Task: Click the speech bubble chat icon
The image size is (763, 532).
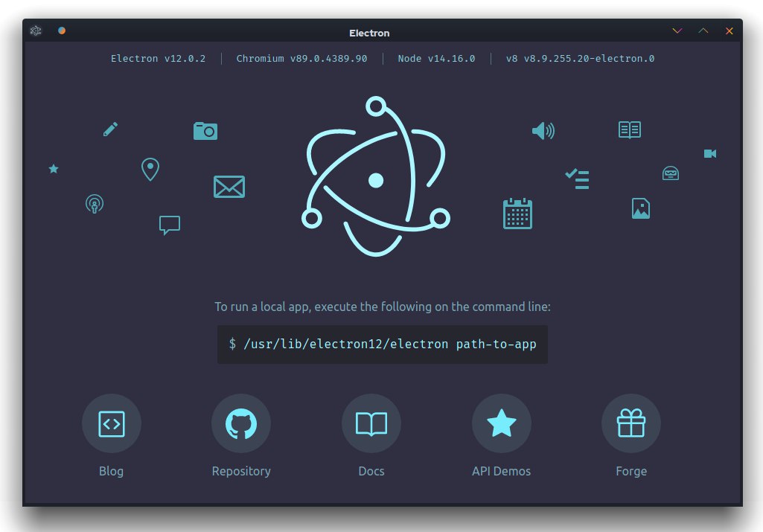Action: click(x=170, y=225)
